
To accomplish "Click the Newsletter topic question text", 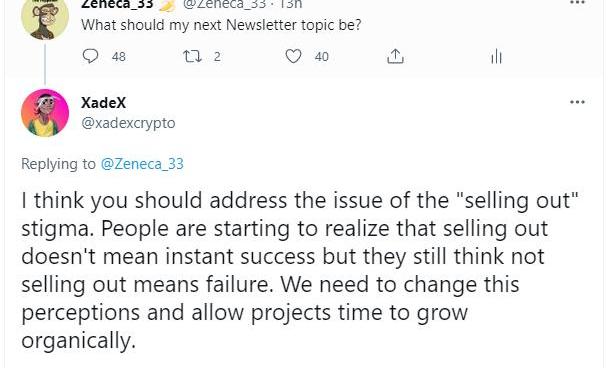I will 221,25.
